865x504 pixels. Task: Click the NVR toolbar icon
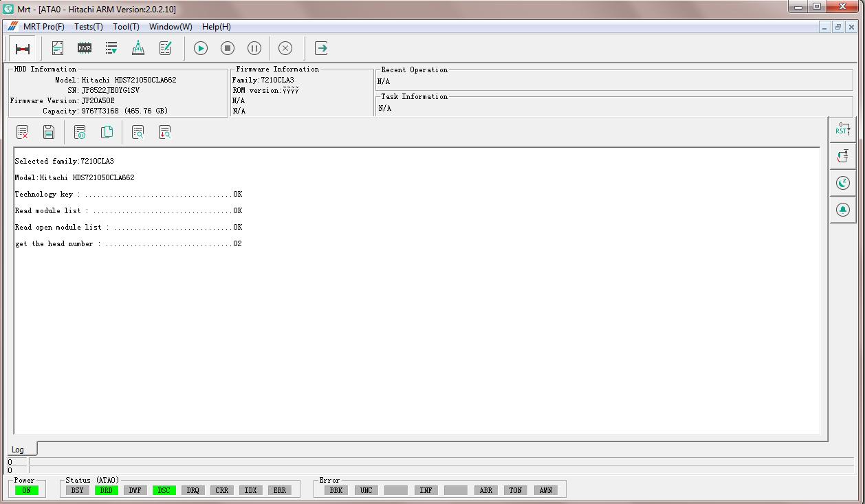tap(85, 48)
